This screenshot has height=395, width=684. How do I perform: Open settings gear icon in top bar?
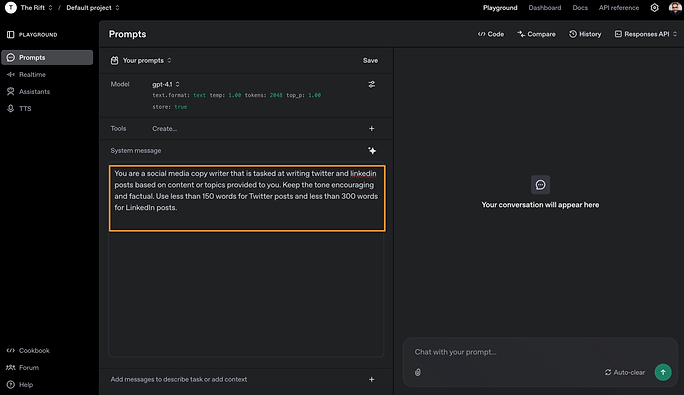coord(654,7)
